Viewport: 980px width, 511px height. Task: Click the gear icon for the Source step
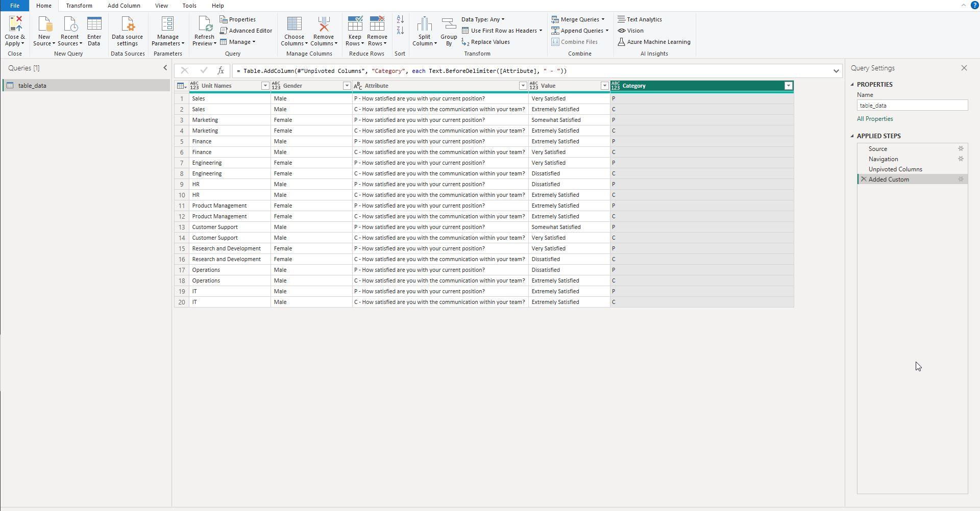click(961, 149)
